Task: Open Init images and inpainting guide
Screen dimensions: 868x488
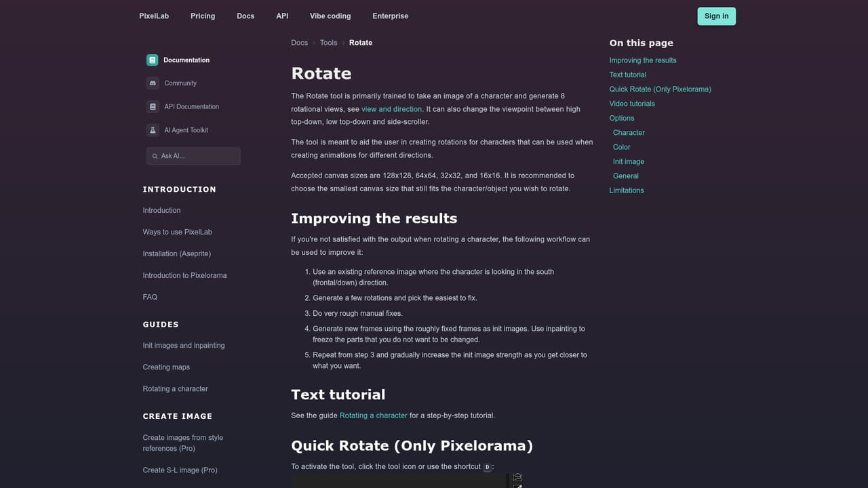Action: 183,346
